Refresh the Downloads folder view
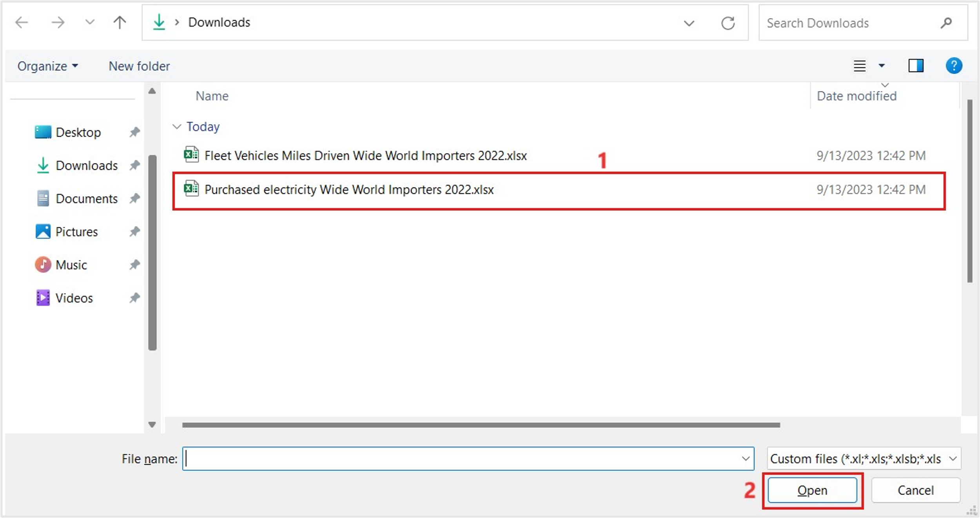The image size is (980, 518). coord(728,23)
